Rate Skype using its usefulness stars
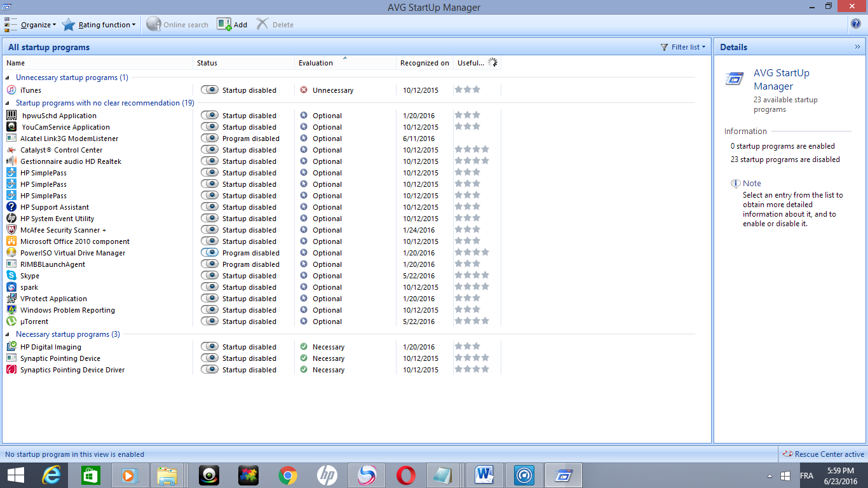The height and width of the screenshot is (488, 868). tap(472, 275)
